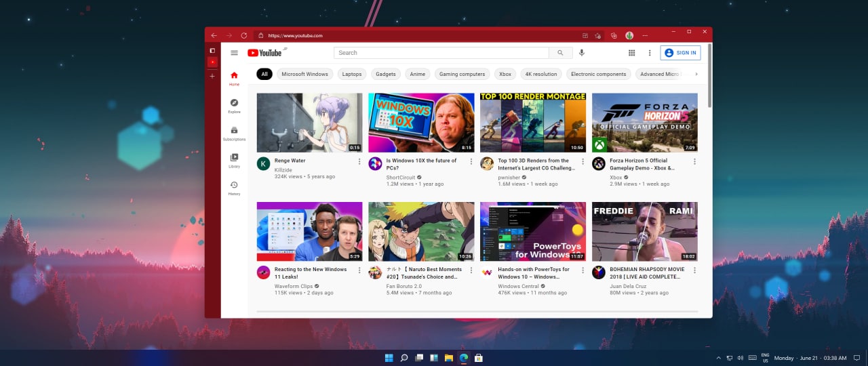
Task: Open Home in YouTube sidebar
Action: pyautogui.click(x=234, y=79)
